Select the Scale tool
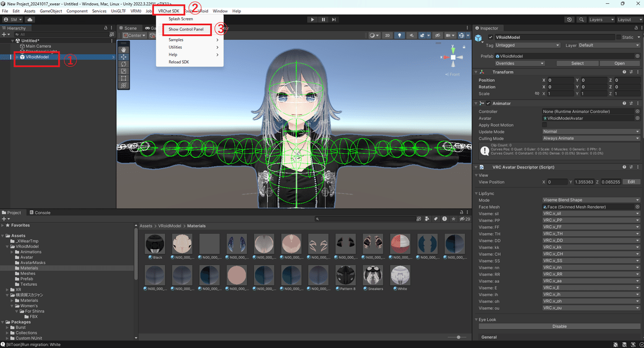644x348 pixels. click(x=123, y=71)
